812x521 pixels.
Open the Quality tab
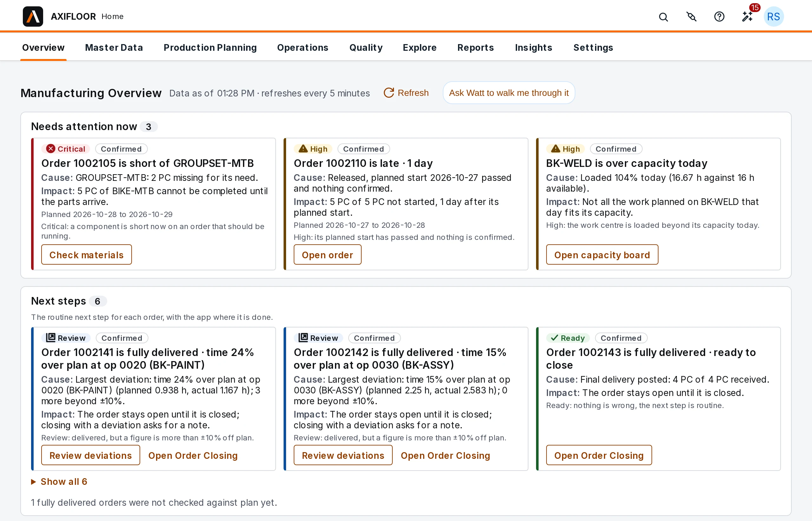click(366, 48)
